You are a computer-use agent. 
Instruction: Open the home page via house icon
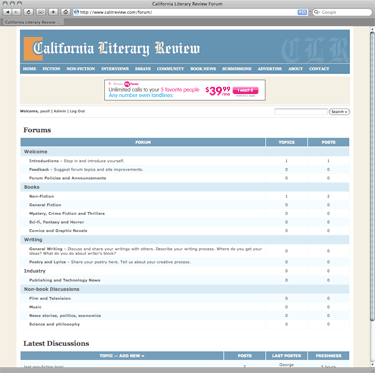pyautogui.click(x=66, y=12)
